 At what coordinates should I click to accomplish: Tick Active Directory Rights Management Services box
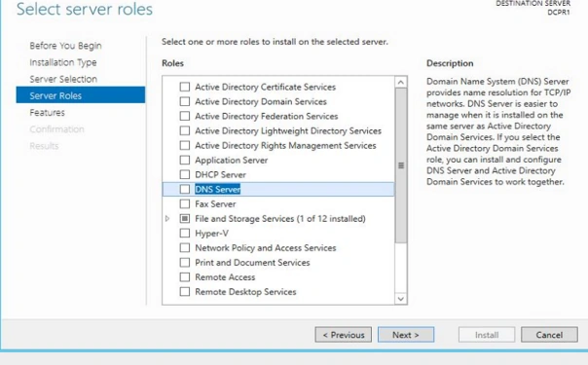click(x=185, y=145)
